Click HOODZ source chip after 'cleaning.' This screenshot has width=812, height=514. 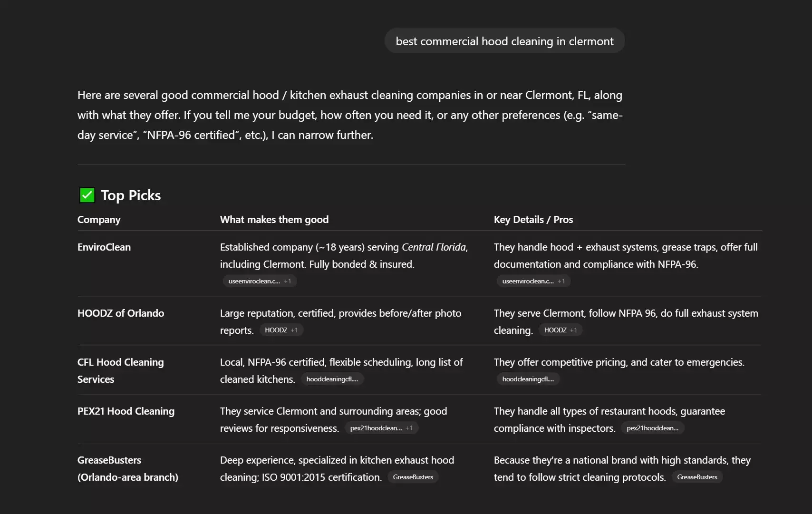(560, 330)
